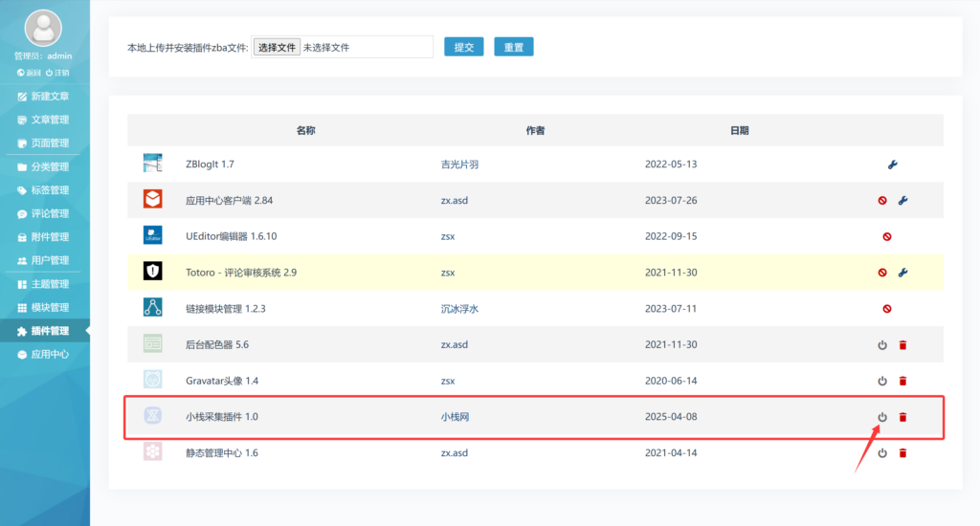Open wrench settings for 应用中心客户端 2.84
980x526 pixels.
click(x=902, y=201)
